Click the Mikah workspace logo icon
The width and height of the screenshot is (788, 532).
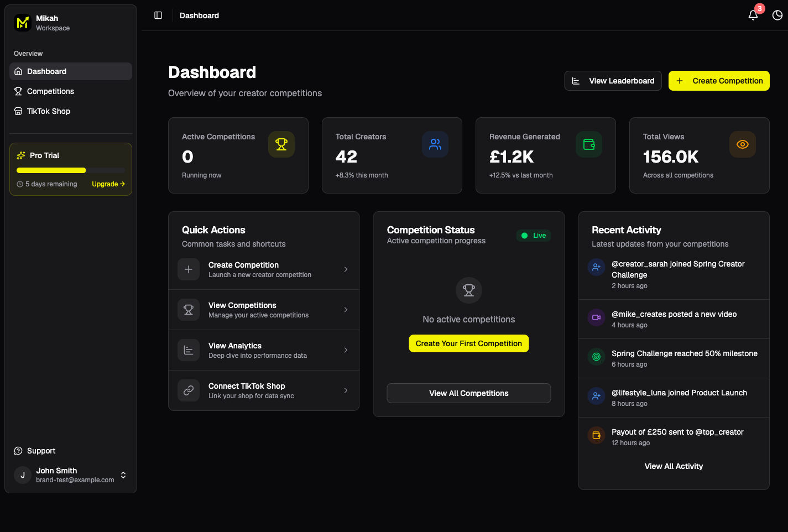(x=23, y=23)
